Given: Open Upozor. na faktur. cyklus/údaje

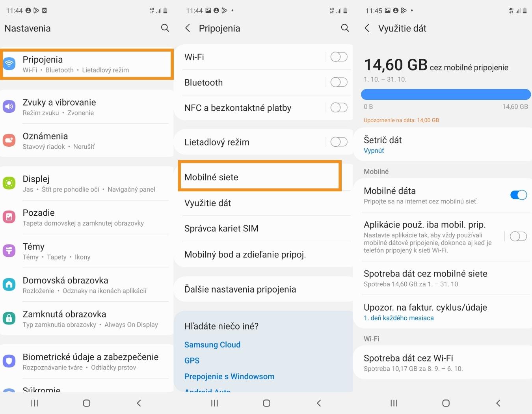Looking at the screenshot, I should (x=443, y=312).
